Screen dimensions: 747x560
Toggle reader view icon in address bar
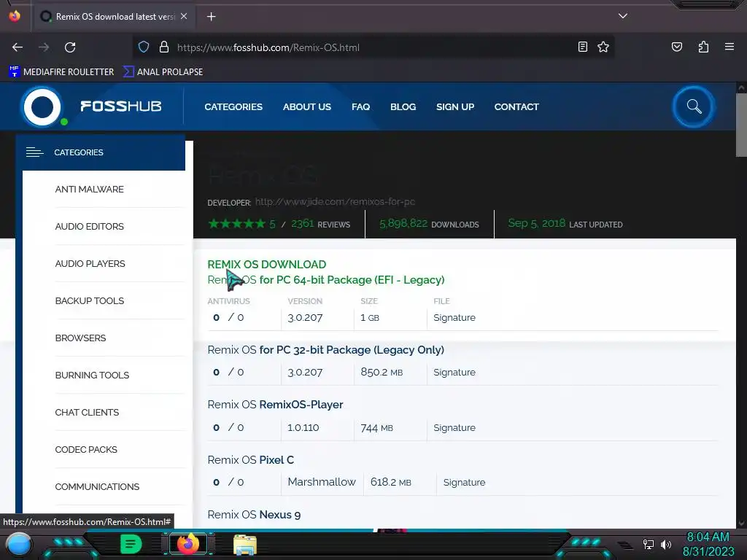point(582,47)
